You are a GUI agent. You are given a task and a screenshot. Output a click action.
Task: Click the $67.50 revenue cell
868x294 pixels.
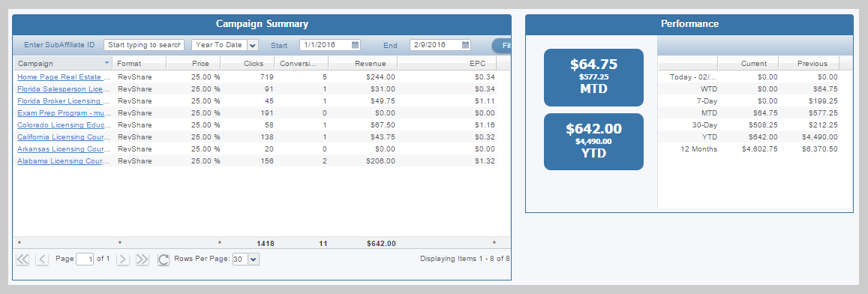click(383, 125)
